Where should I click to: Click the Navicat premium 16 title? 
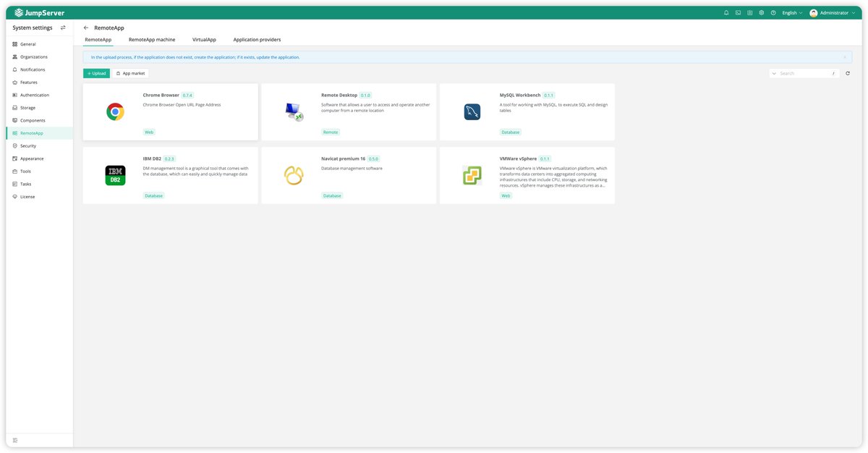343,158
